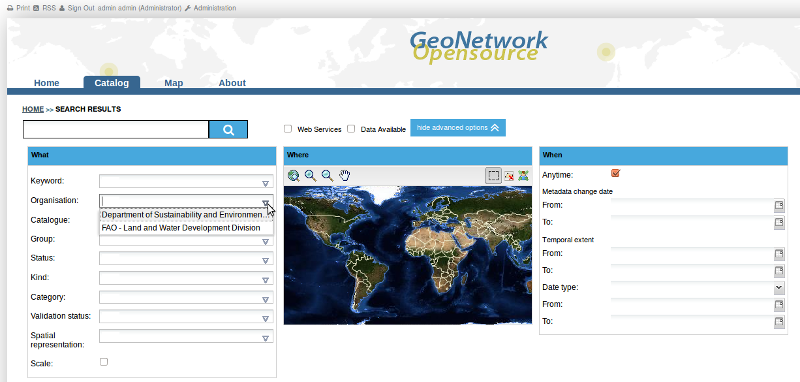This screenshot has width=800, height=382.
Task: Click the GeoNetwork Opensource logo
Action: [478, 47]
